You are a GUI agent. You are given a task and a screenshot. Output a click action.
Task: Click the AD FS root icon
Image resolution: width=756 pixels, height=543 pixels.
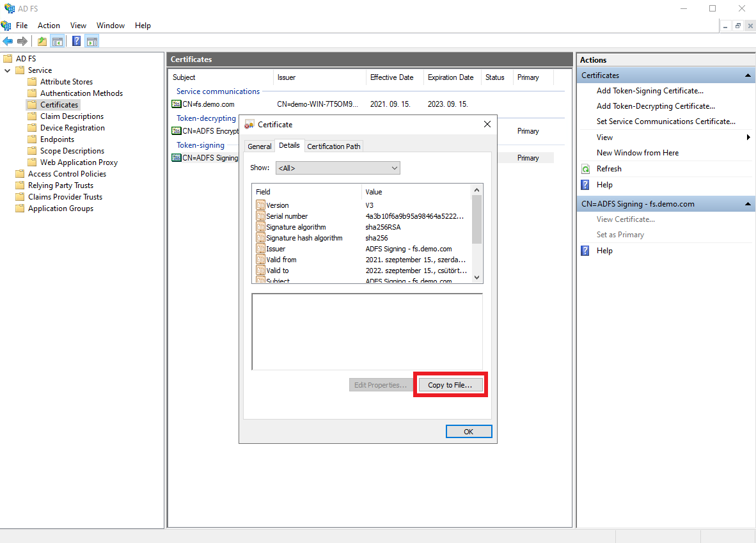[9, 58]
